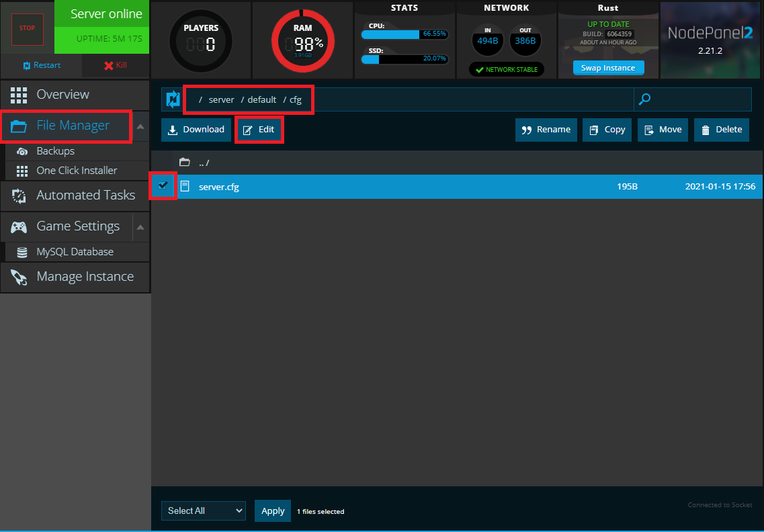
Task: Click the STOP server icon
Action: [27, 29]
